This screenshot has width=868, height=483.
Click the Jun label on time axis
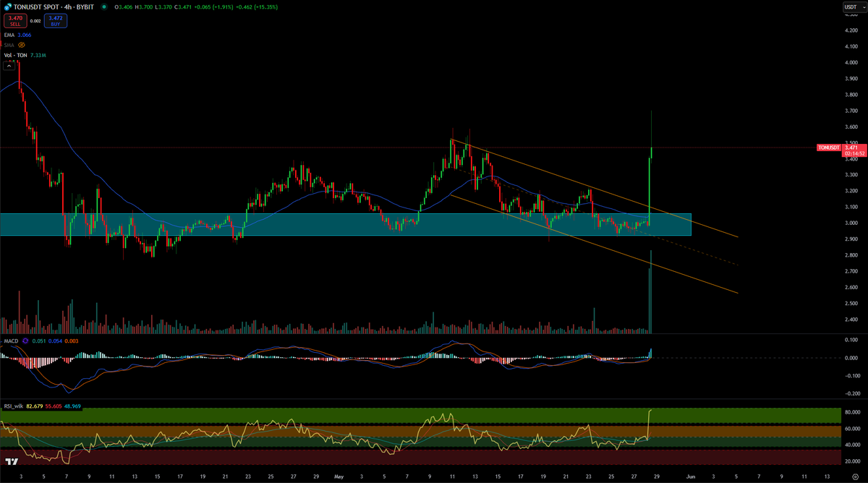[690, 476]
